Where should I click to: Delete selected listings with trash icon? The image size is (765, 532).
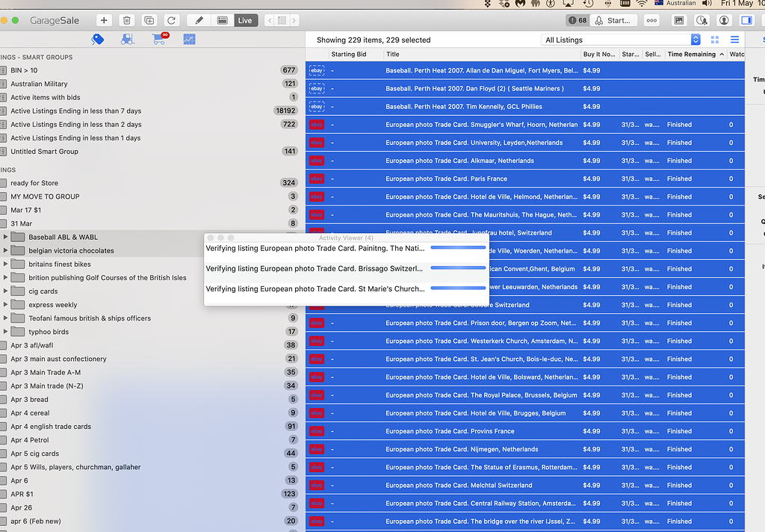click(x=126, y=20)
